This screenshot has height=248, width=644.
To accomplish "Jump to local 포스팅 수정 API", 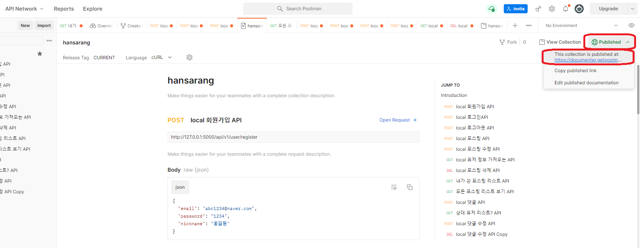I will click(478, 149).
